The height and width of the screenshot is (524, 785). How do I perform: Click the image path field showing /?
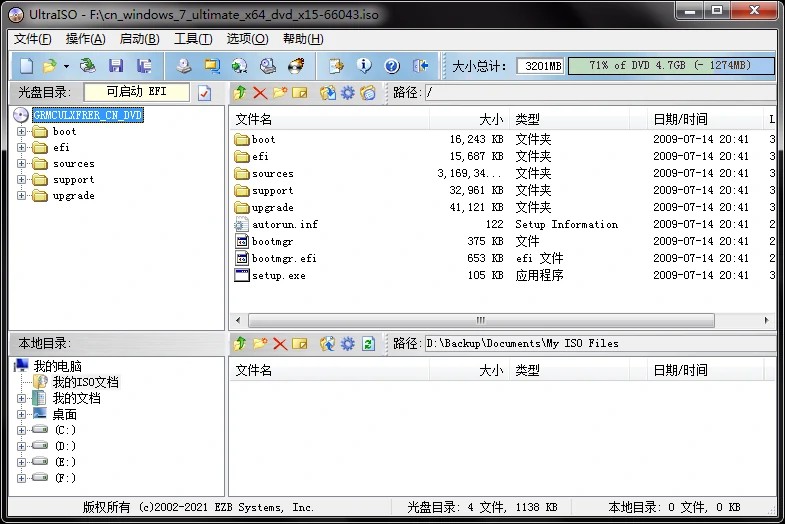coord(600,93)
